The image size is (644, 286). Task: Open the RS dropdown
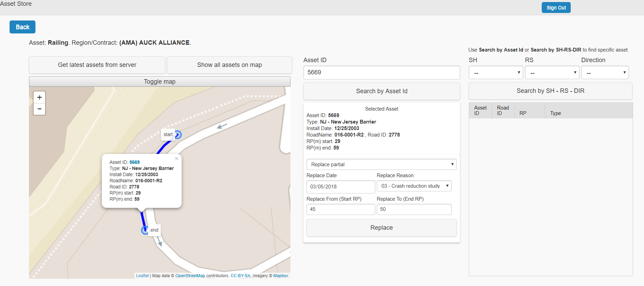pyautogui.click(x=552, y=73)
